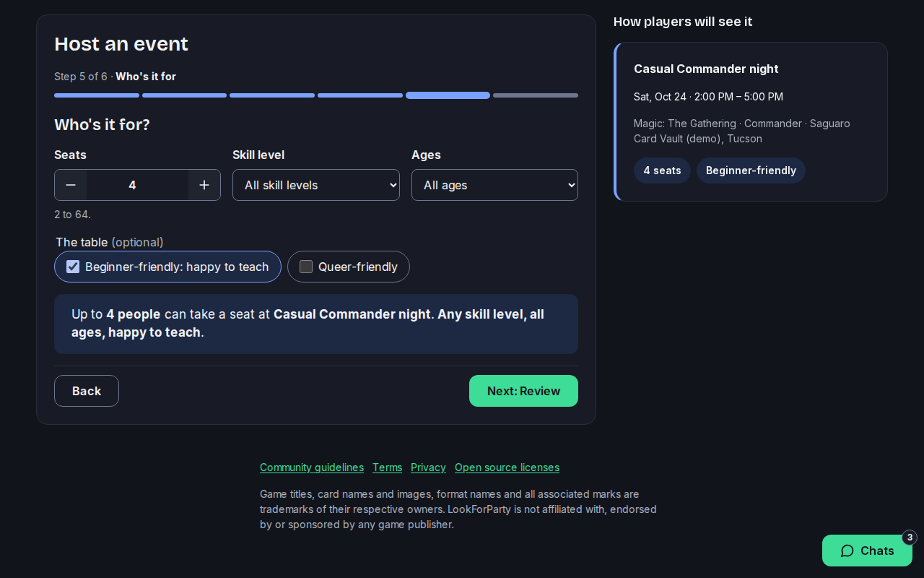This screenshot has height=578, width=924.
Task: Click The table (optional) label
Action: [110, 242]
